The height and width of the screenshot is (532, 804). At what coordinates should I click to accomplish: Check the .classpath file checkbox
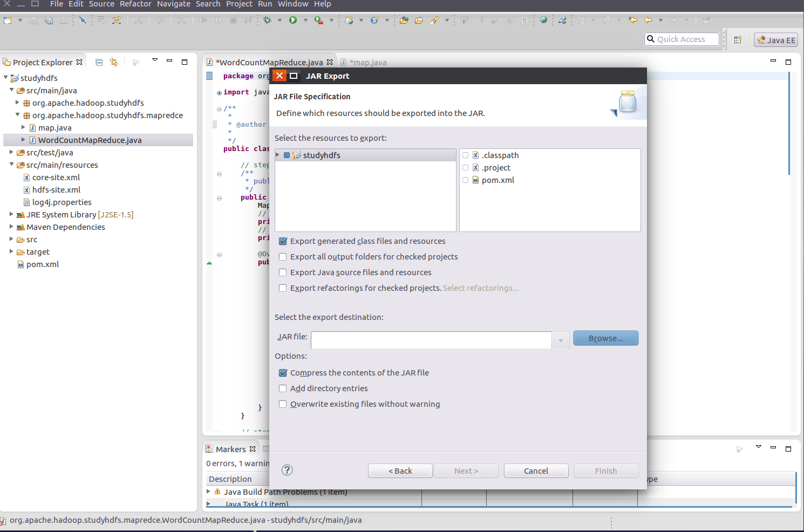click(x=466, y=155)
